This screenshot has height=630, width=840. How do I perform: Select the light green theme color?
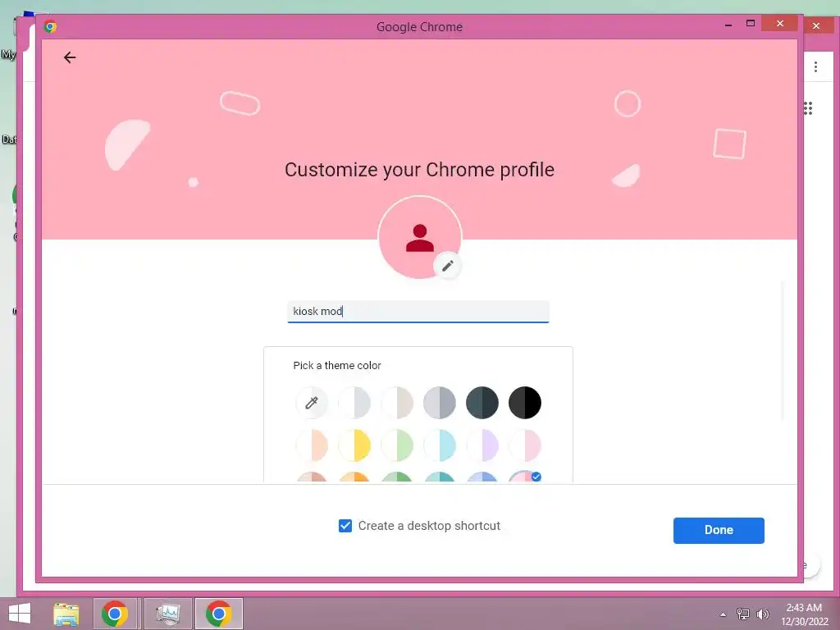397,445
